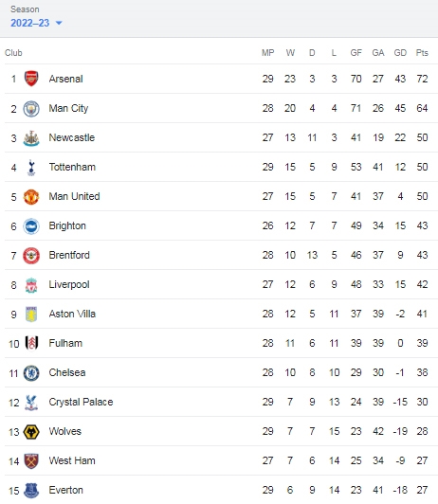Screen dimensions: 438x504
Task: Click the season dropdown arrow
Action: pyautogui.click(x=59, y=23)
